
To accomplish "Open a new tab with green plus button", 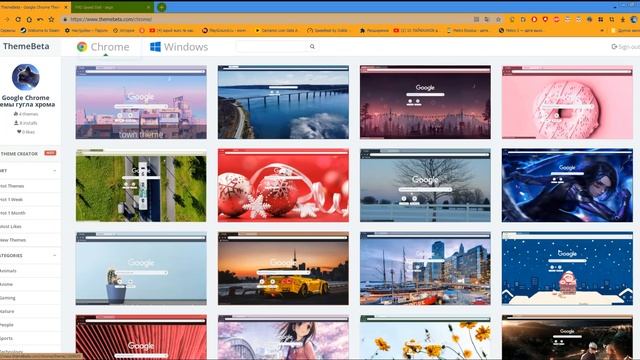I will pos(162,7).
